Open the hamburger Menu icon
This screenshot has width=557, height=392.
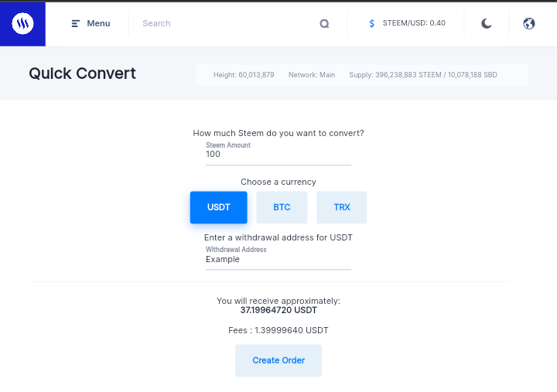tap(75, 23)
